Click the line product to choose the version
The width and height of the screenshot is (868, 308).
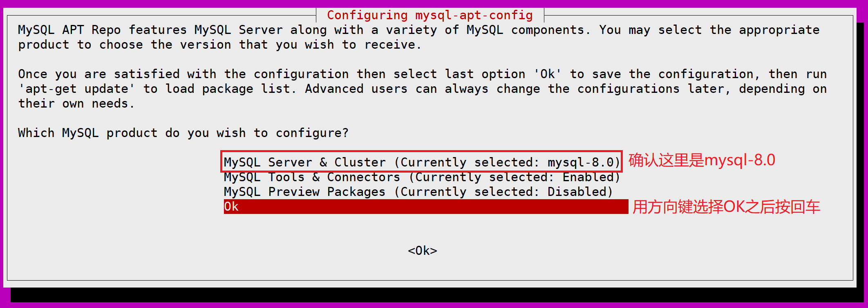(x=219, y=45)
